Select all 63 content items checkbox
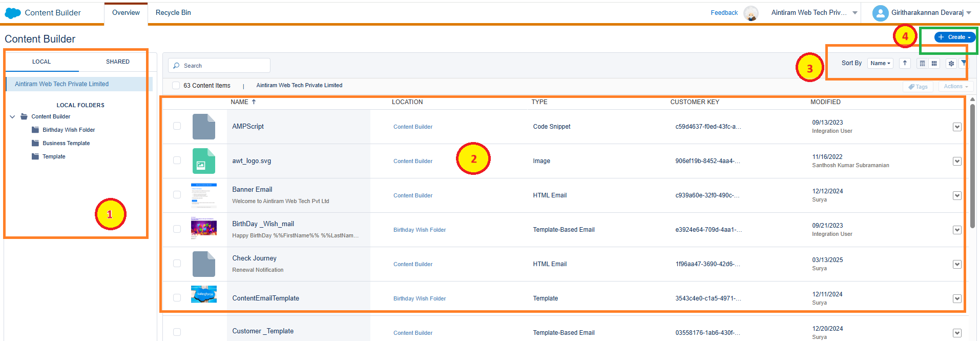This screenshot has height=341, width=980. (x=176, y=86)
